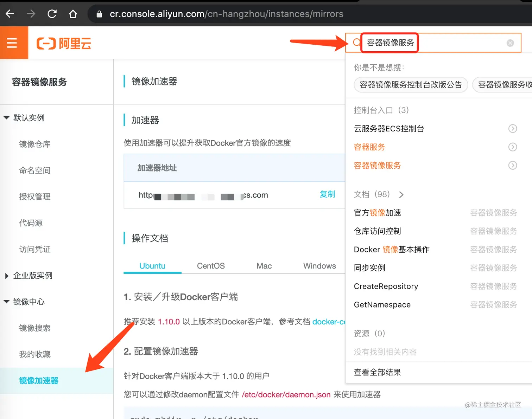This screenshot has width=532, height=419.
Task: Go back with the browser back arrow
Action: tap(10, 14)
